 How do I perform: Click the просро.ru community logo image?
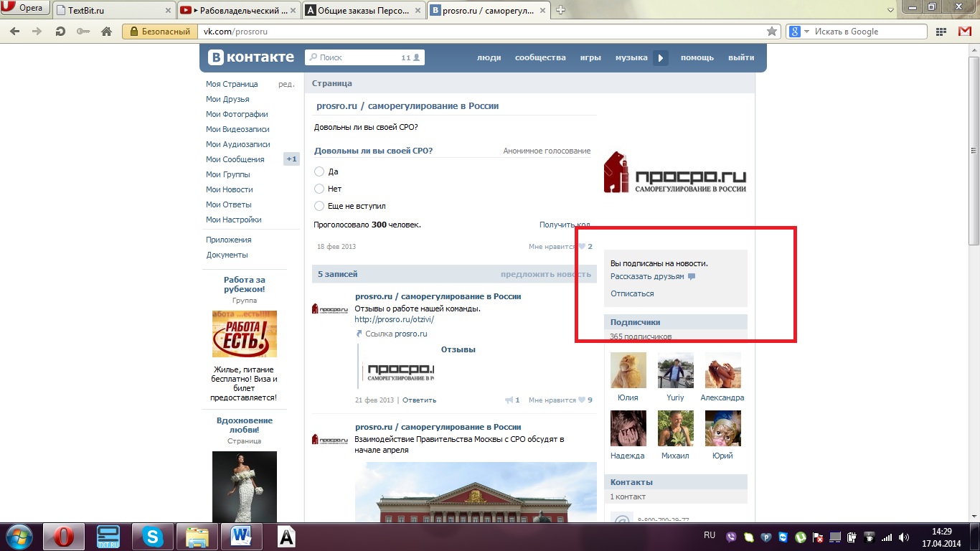[675, 173]
